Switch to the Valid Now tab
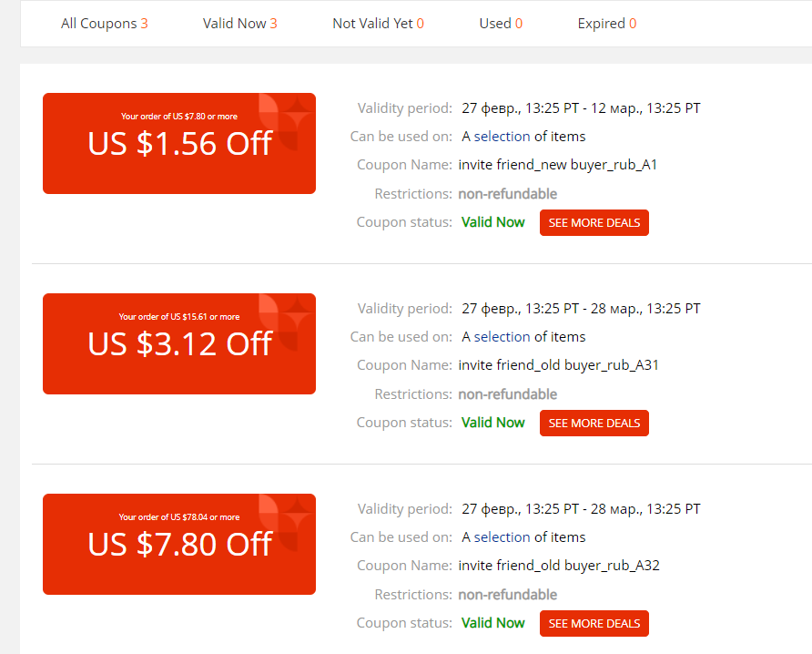The image size is (812, 654). coord(239,24)
